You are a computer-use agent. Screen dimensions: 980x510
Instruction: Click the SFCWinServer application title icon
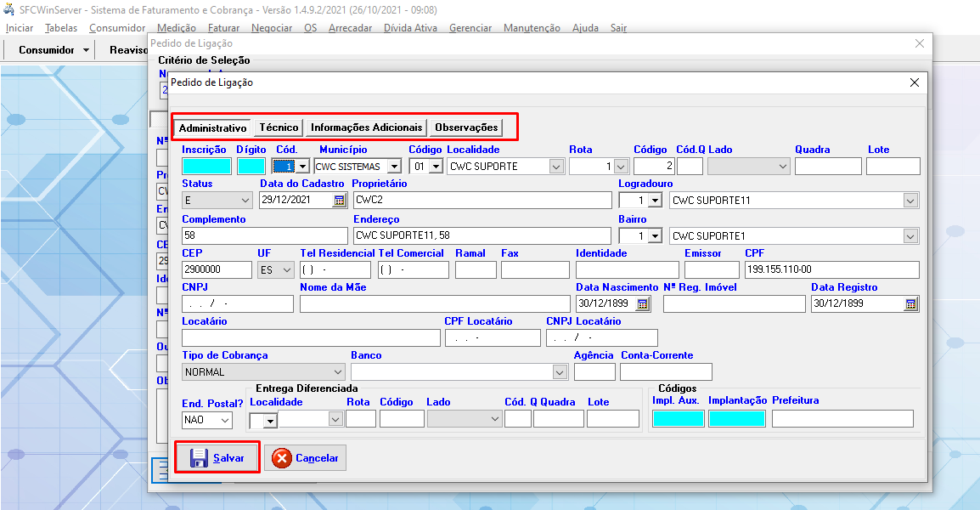click(9, 10)
